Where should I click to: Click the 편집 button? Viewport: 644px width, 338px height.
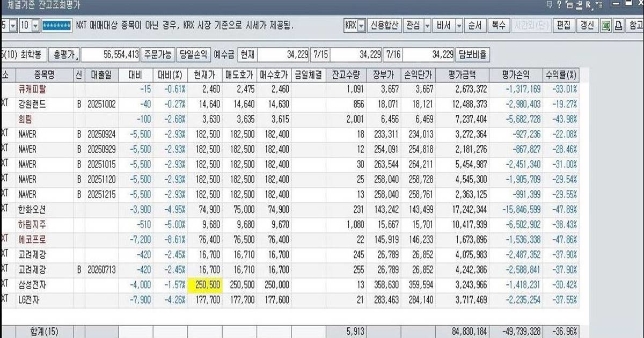click(563, 25)
